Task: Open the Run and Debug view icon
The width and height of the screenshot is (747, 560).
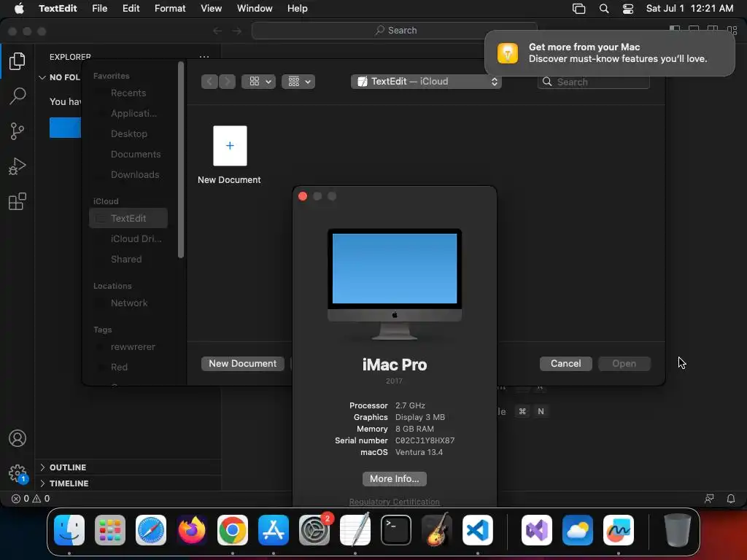Action: point(18,166)
